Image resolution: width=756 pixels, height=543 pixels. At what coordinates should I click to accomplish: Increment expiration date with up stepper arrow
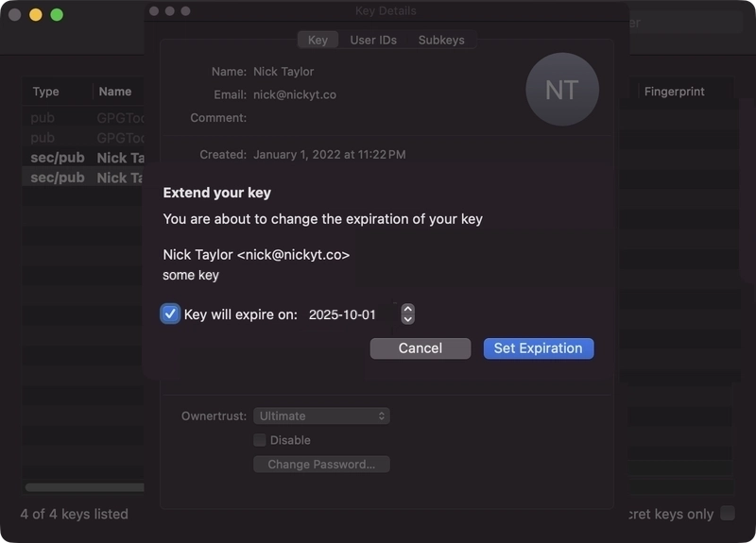(x=408, y=309)
